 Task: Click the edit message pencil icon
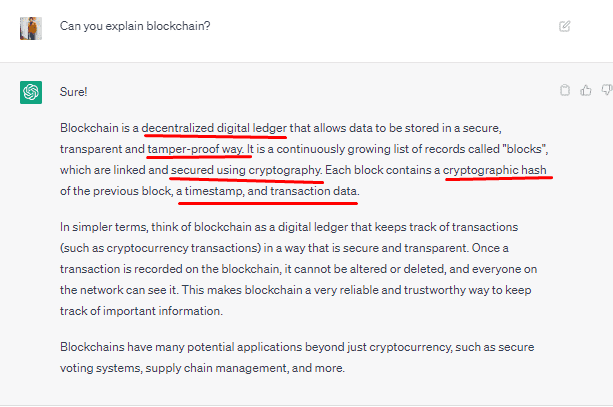coord(565,26)
